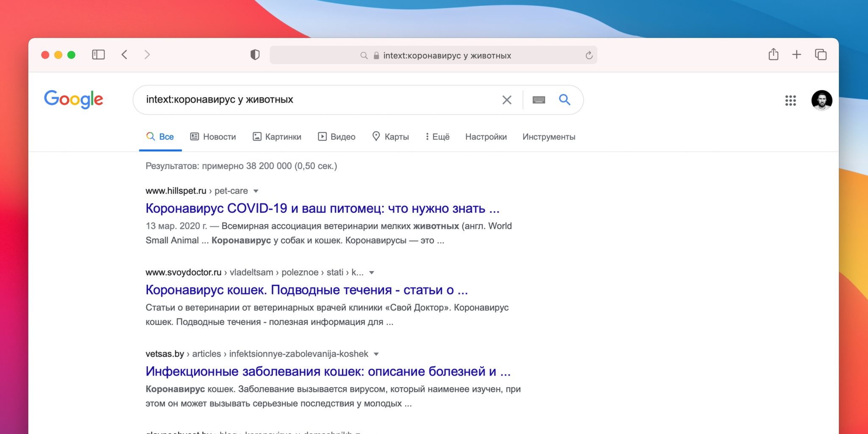This screenshot has height=434, width=868.
Task: Switch to the Видео tab
Action: [x=337, y=136]
